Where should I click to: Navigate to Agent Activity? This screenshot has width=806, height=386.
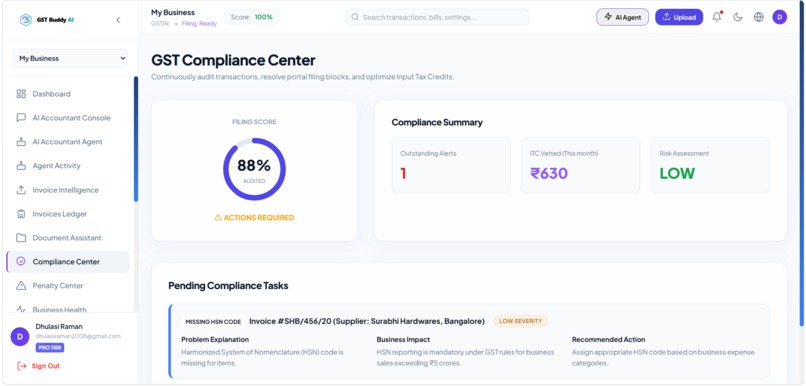[57, 166]
